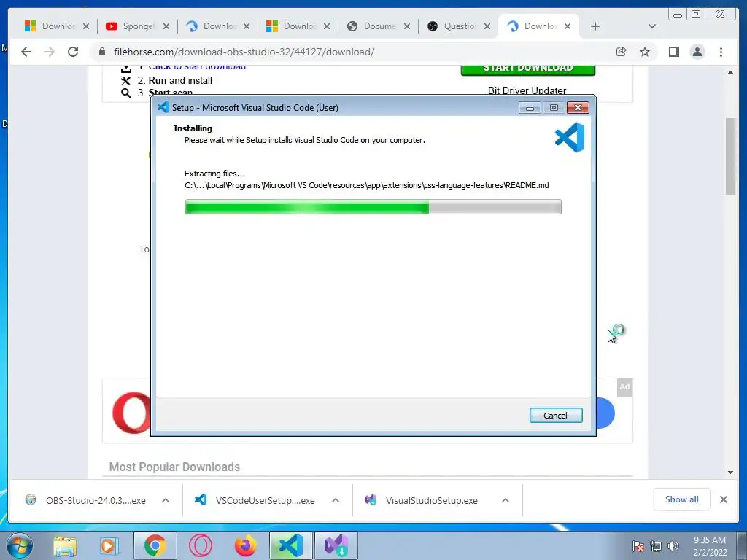Viewport: 747px width, 560px height.
Task: View site lock information icon
Action: 101,52
